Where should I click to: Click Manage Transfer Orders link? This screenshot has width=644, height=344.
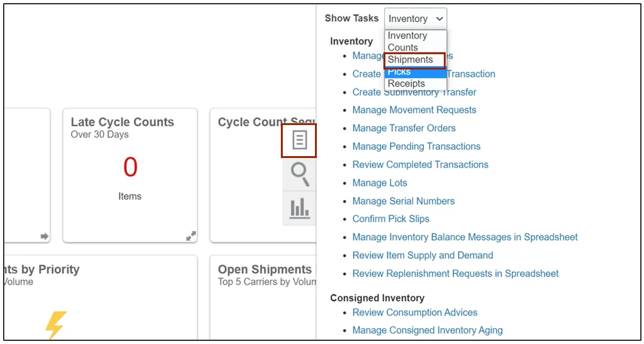[x=404, y=128]
